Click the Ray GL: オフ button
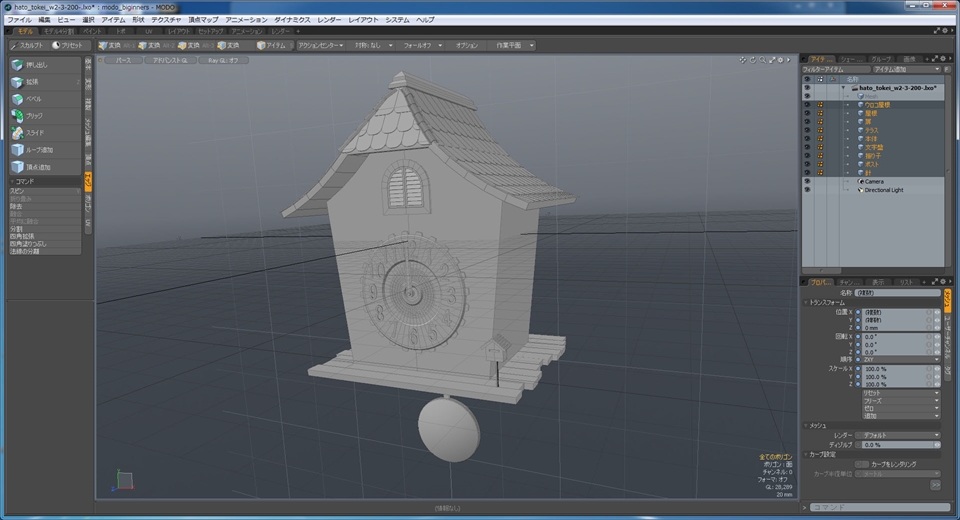The height and width of the screenshot is (520, 960). tap(223, 61)
